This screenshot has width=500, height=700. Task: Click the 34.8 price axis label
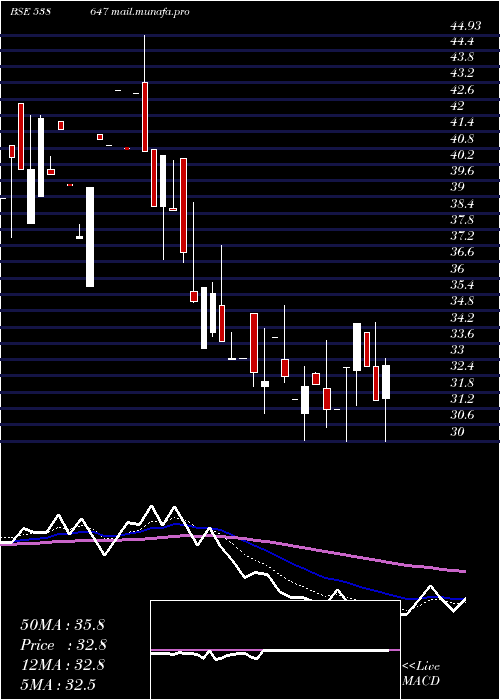(x=462, y=301)
